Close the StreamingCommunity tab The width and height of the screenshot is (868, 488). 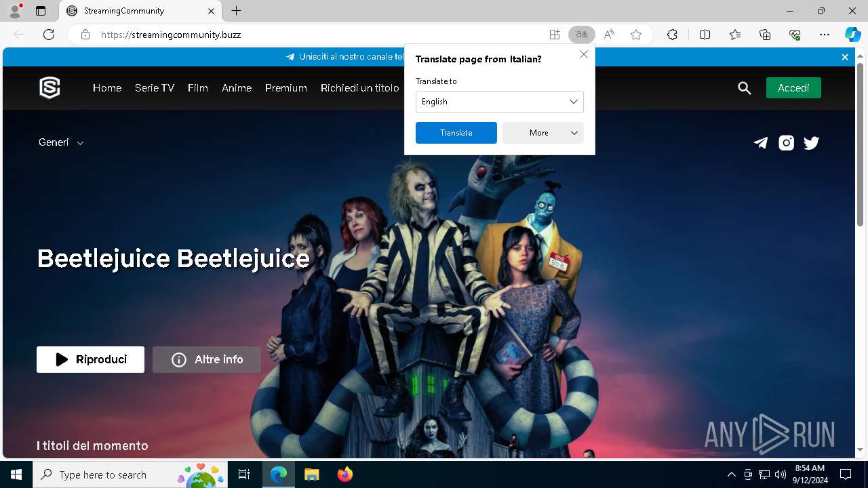point(211,11)
